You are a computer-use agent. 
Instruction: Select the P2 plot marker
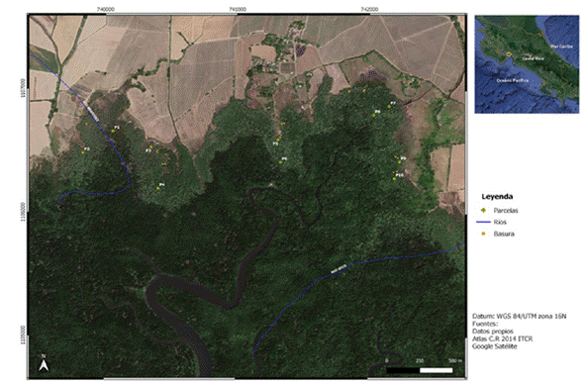[83, 152]
